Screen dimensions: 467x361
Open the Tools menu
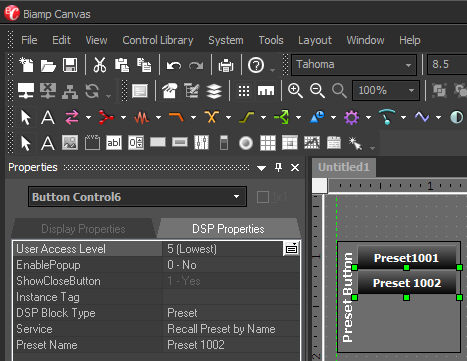pyautogui.click(x=271, y=40)
